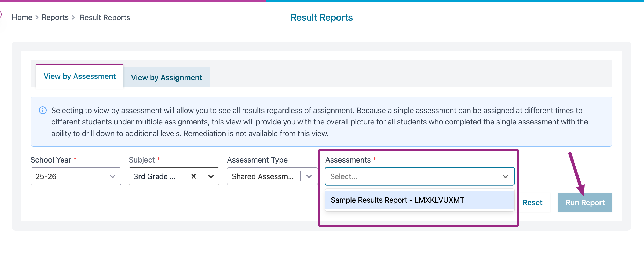The height and width of the screenshot is (265, 644).
Task: Toggle the Assessments dropdown chevron
Action: (x=506, y=176)
